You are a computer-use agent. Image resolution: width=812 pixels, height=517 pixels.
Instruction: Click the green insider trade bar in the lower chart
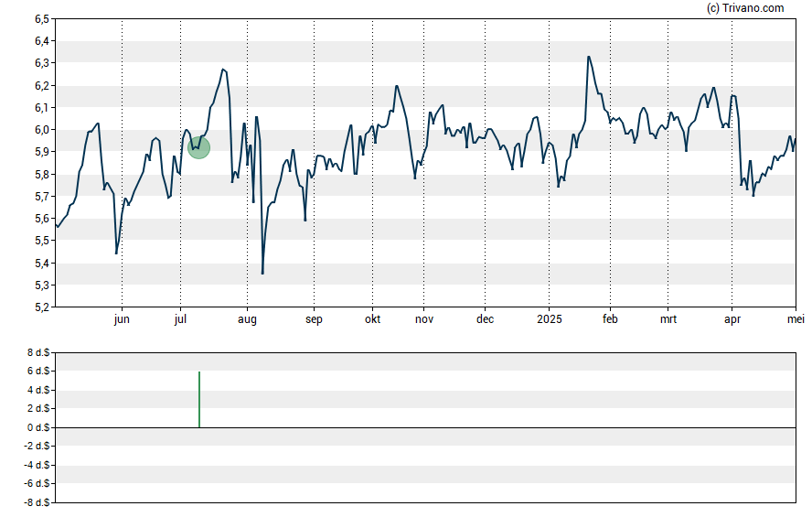(199, 399)
